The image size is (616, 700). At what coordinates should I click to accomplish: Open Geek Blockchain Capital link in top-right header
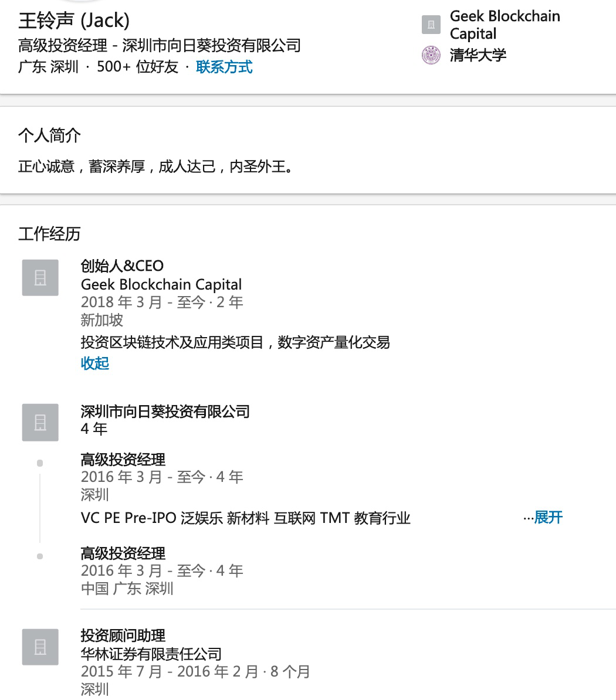[505, 25]
